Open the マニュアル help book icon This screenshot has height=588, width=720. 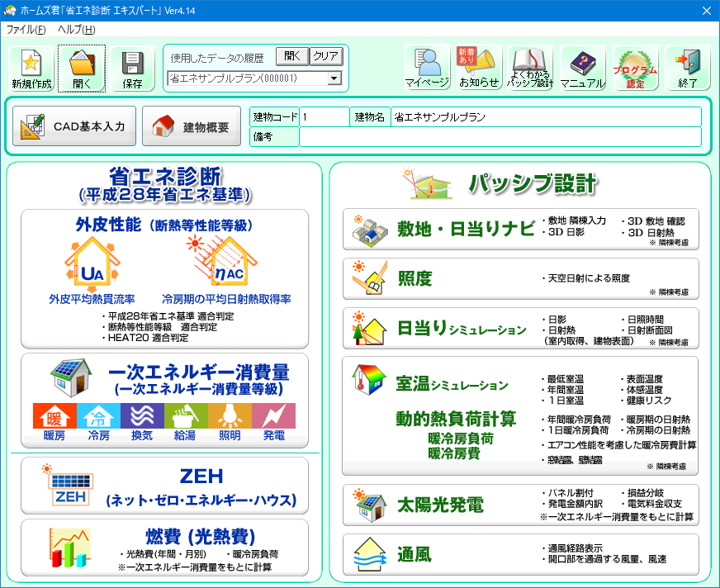[582, 68]
